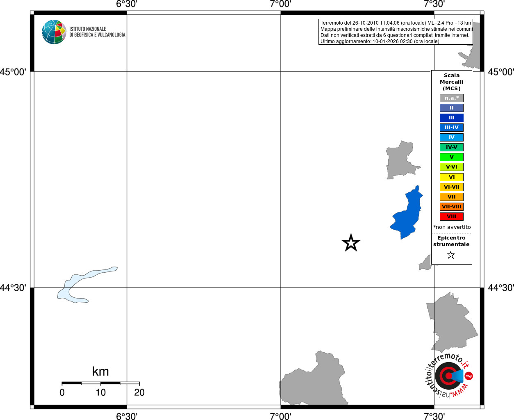
Task: Click the left 45°00' latitude label
Action: tap(13, 72)
